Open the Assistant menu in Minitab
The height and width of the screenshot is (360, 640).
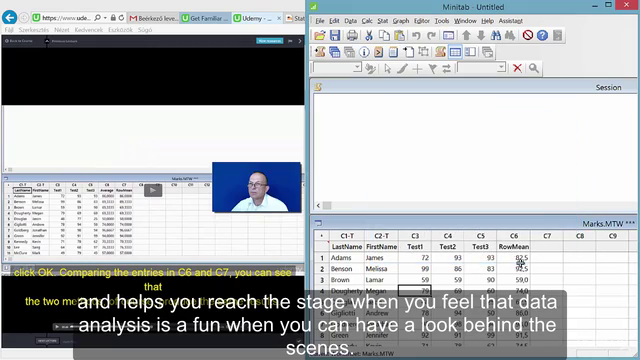[x=510, y=21]
